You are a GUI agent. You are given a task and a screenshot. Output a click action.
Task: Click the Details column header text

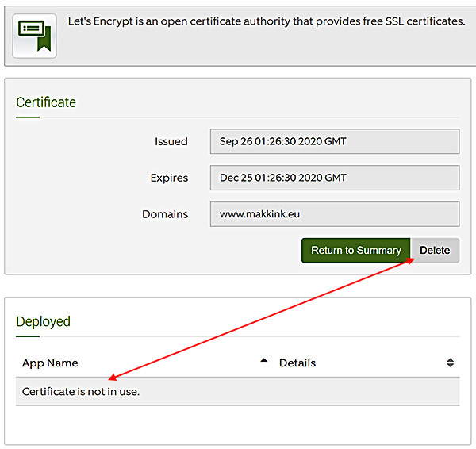tap(297, 363)
